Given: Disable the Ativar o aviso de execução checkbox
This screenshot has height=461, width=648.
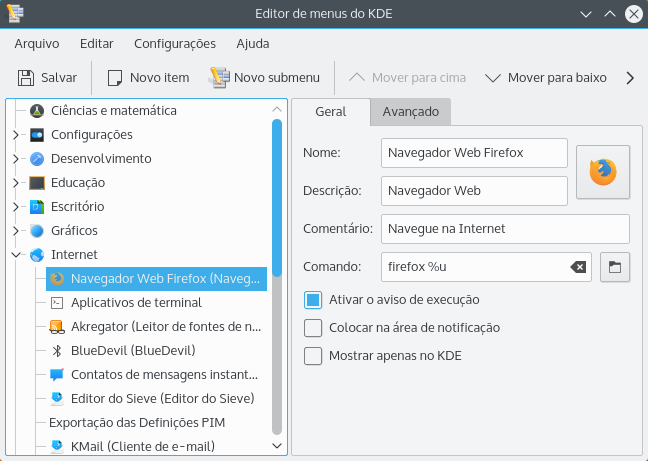Looking at the screenshot, I should (x=313, y=299).
